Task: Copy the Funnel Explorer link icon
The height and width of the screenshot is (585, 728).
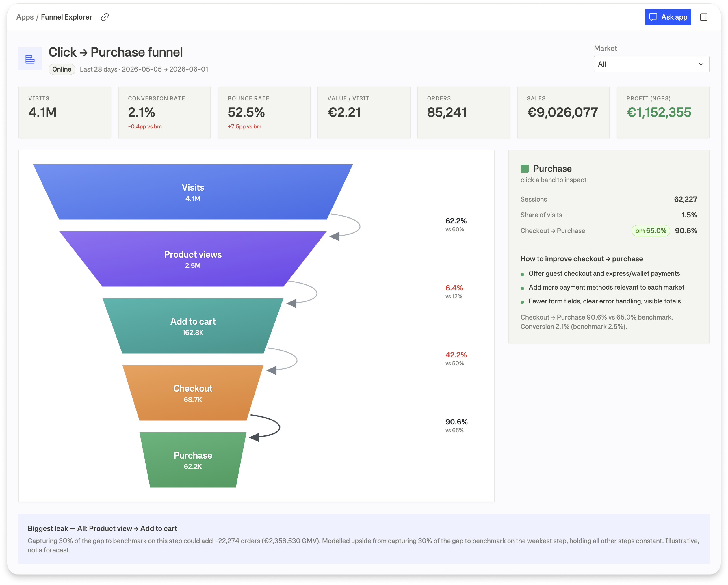Action: click(x=105, y=17)
